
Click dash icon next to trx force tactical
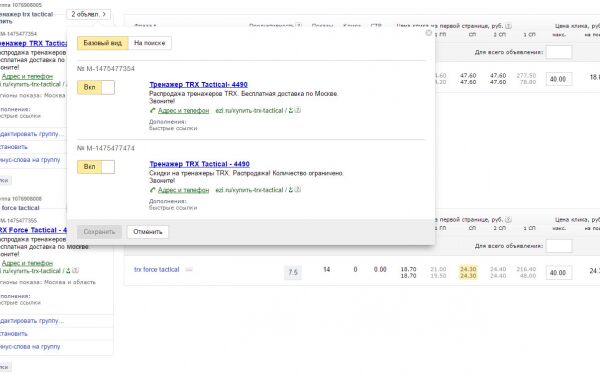coord(189,270)
